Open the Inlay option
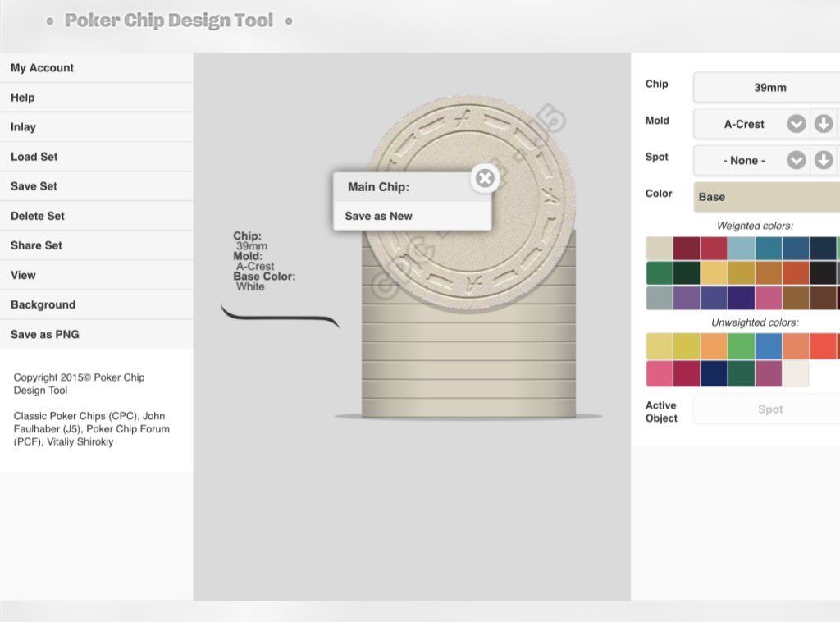 pos(23,127)
